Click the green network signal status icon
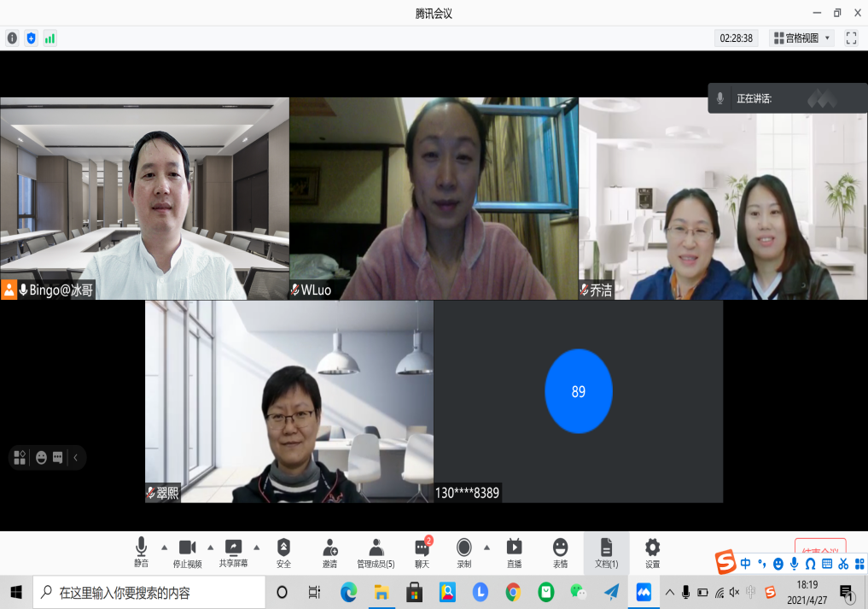 click(50, 38)
